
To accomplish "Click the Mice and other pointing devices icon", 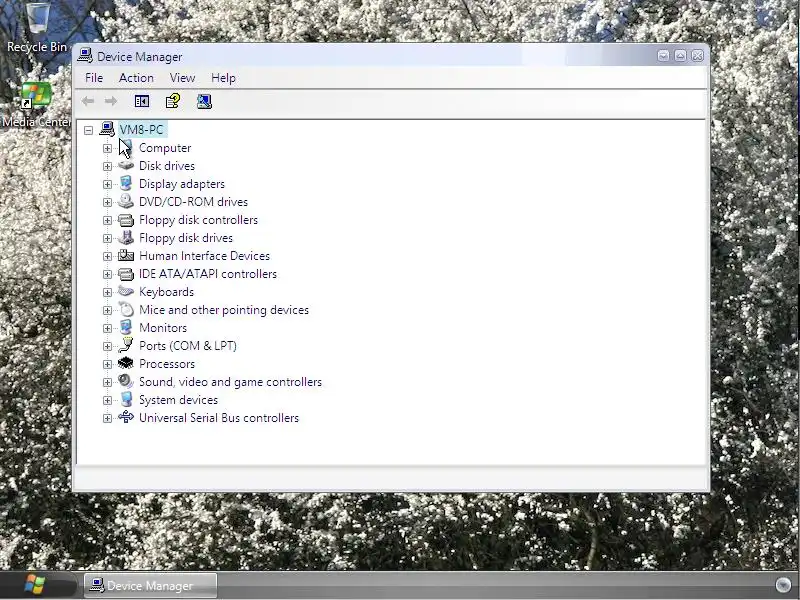I will click(126, 310).
